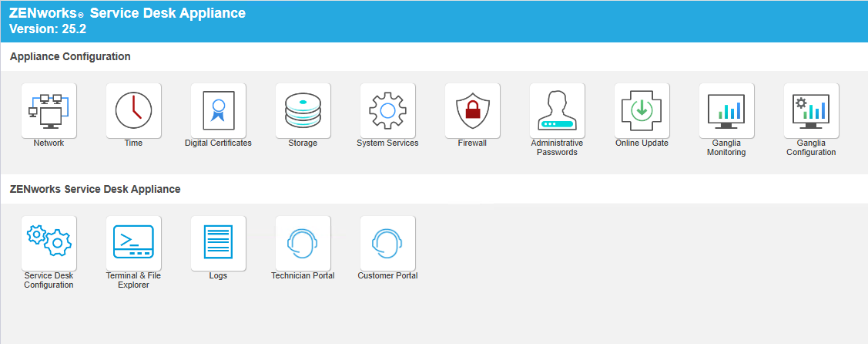Screen dimensions: 868x344
Task: Click the Ganglia Monitoring label text
Action: [x=726, y=147]
